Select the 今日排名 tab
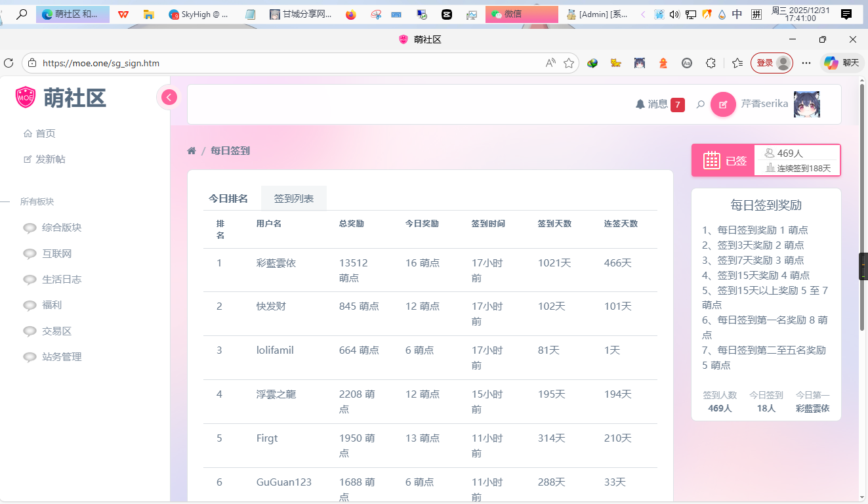 point(228,199)
